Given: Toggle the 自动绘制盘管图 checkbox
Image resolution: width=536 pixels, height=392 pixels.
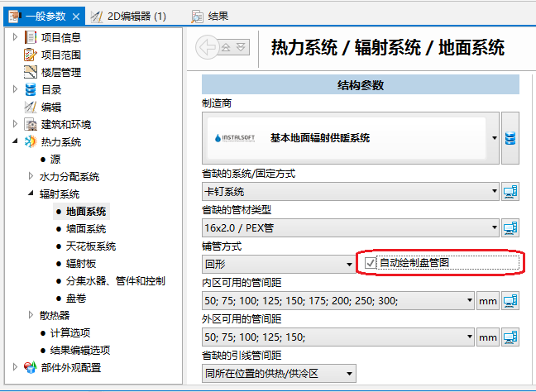Looking at the screenshot, I should tap(370, 263).
